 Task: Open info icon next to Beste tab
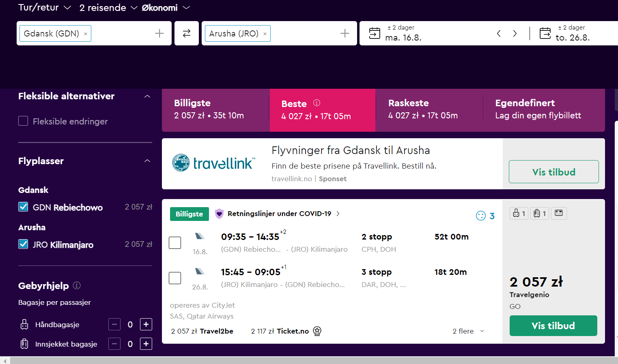point(317,103)
